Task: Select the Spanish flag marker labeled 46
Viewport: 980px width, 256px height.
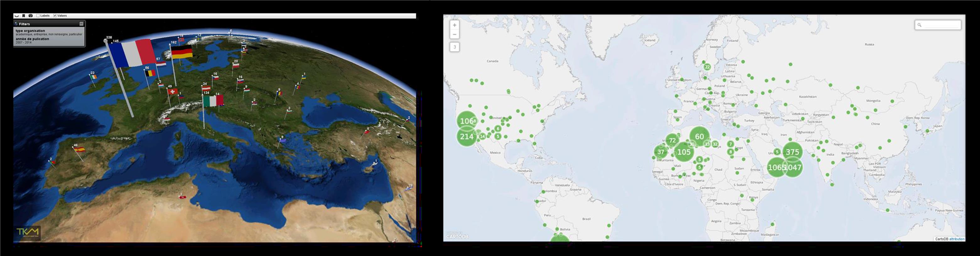Action: tap(79, 149)
